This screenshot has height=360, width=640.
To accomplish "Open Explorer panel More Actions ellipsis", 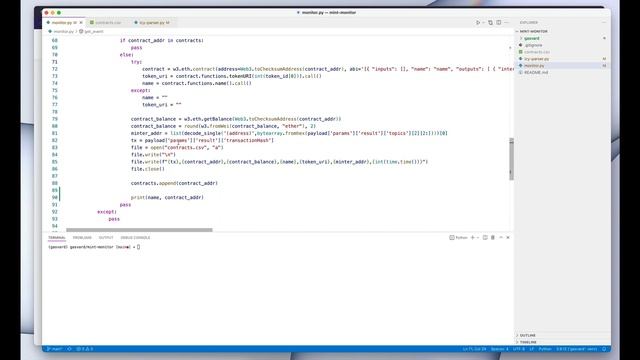I will point(604,22).
